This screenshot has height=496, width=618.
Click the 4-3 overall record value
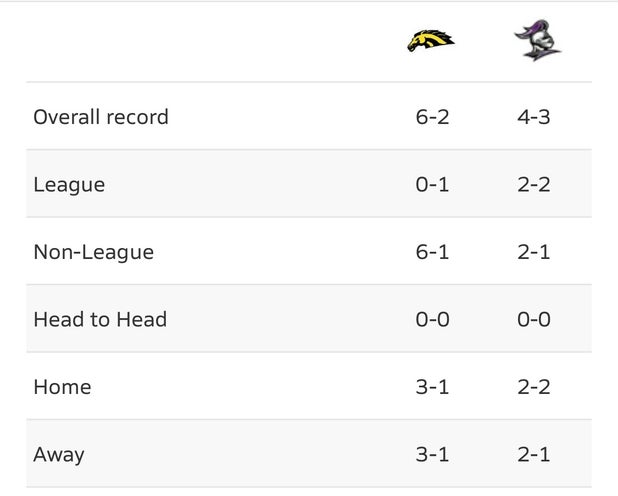534,117
